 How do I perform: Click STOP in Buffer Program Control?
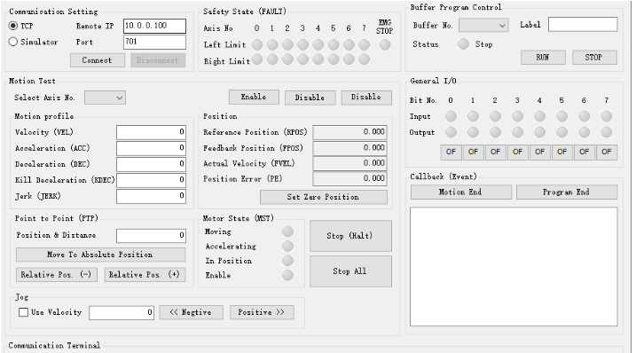[594, 58]
